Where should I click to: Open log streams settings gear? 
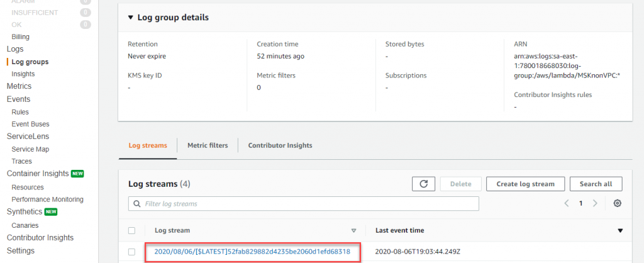(x=617, y=203)
